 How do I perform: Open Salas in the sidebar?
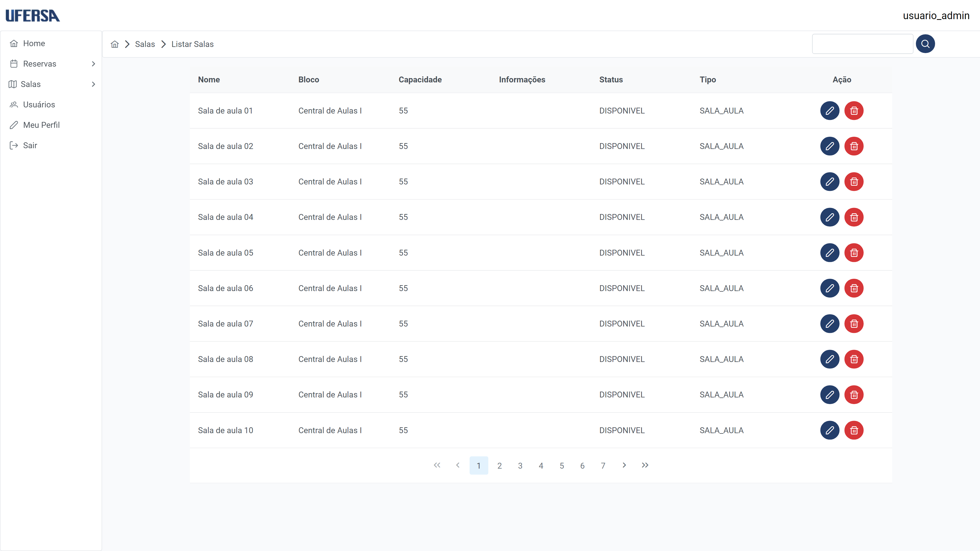click(51, 84)
